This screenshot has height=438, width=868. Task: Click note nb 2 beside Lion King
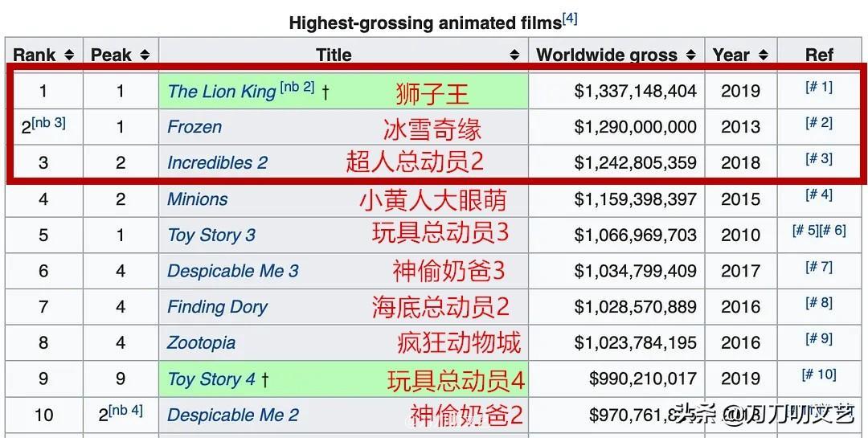297,87
